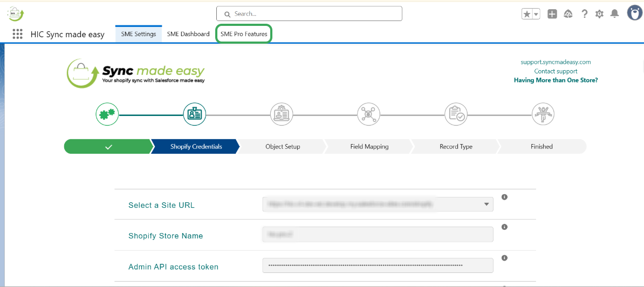Jump to the Finished step
This screenshot has height=287, width=644.
coord(542,147)
